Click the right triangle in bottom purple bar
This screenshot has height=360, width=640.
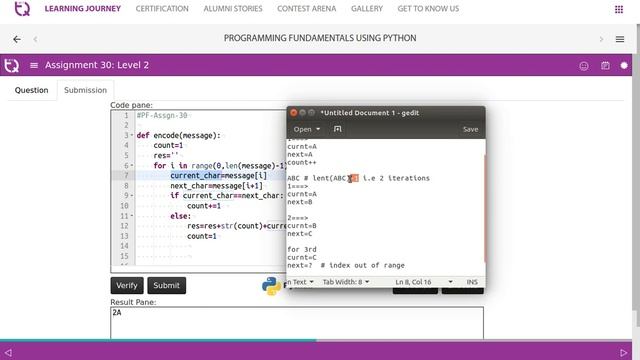tap(623, 352)
